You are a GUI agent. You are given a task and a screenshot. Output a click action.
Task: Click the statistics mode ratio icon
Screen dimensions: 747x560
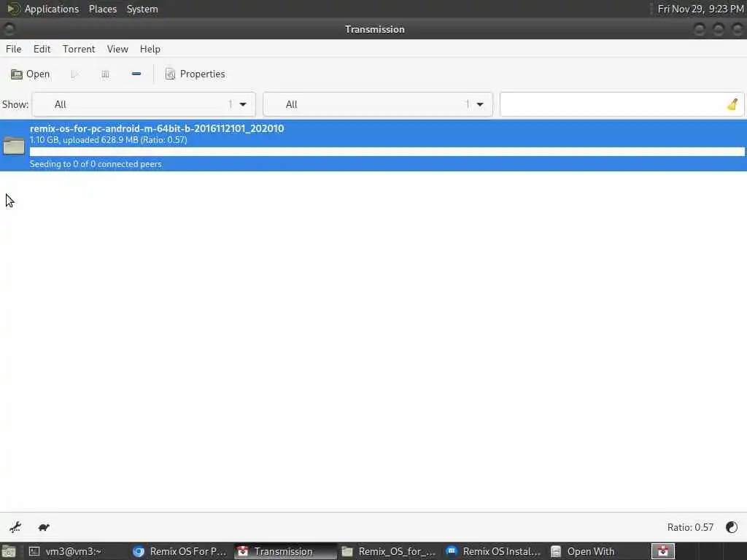pos(731,527)
